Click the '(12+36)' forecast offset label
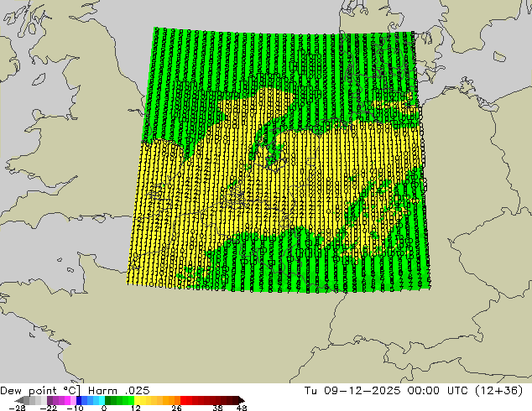532x411 pixels. (498, 390)
